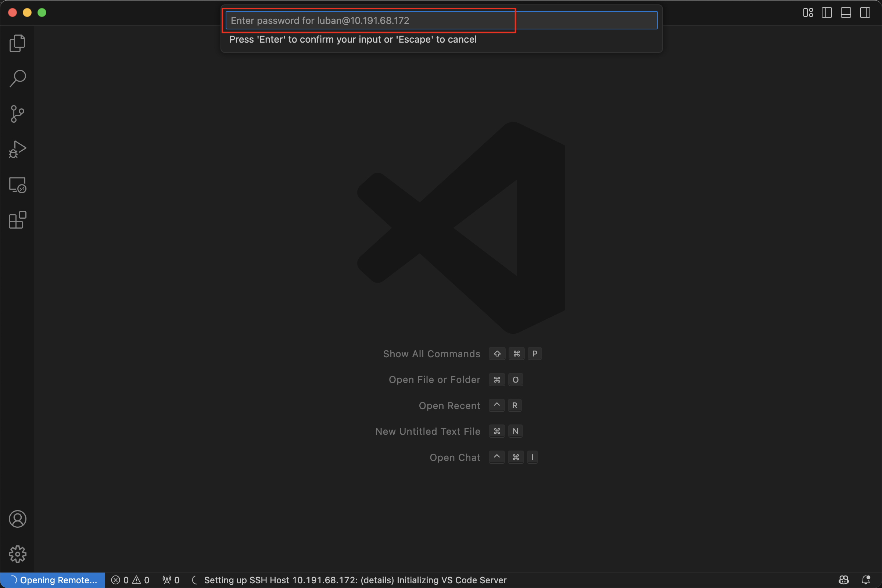
Task: Open the Accounts menu icon
Action: pyautogui.click(x=17, y=519)
